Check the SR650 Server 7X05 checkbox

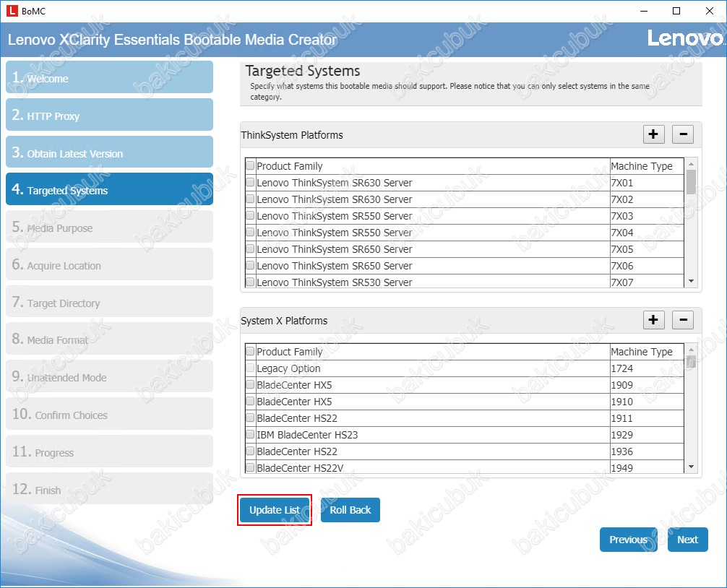point(250,248)
